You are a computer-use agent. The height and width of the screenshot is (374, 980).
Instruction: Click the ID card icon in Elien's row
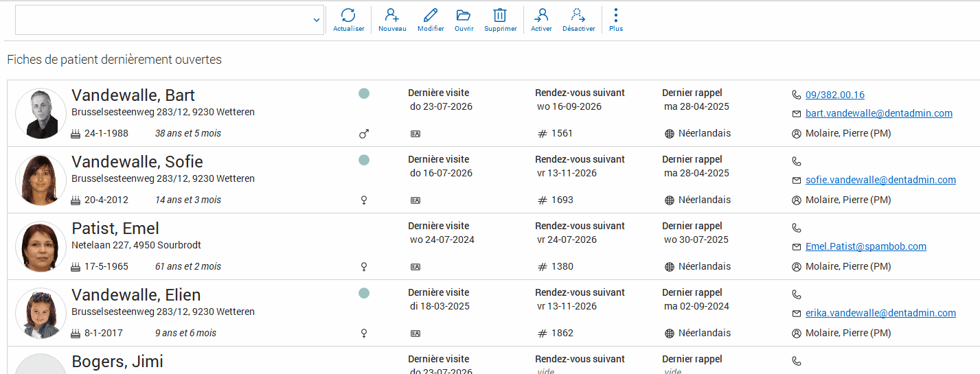click(x=415, y=334)
